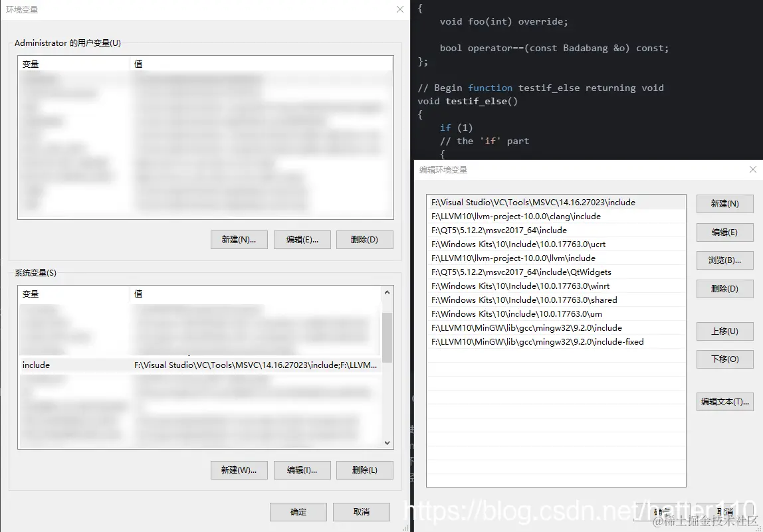The width and height of the screenshot is (763, 532).
Task: Click 删除(L) under system variables
Action: pyautogui.click(x=364, y=470)
